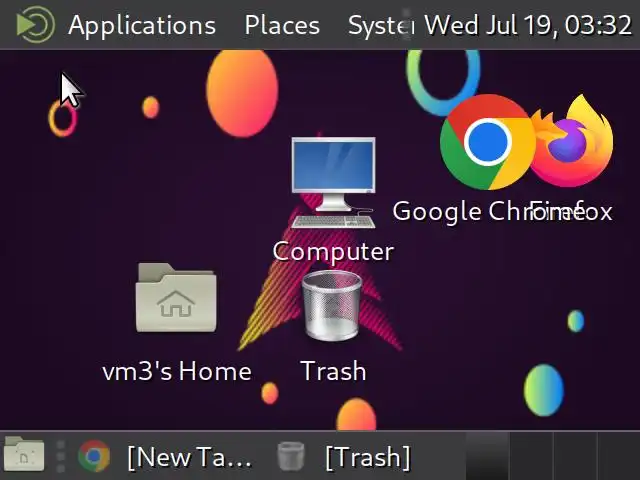This screenshot has height=480, width=640.
Task: Select the Trash desktop icon
Action: 332,305
